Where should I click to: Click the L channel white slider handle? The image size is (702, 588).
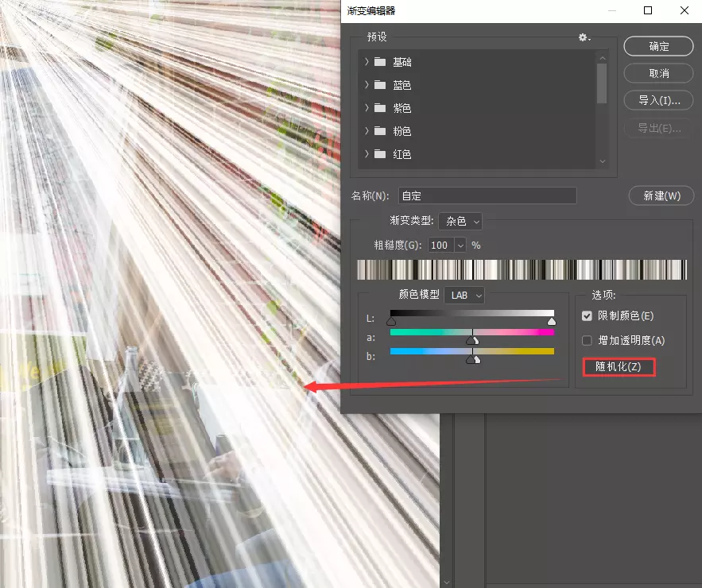pos(552,321)
